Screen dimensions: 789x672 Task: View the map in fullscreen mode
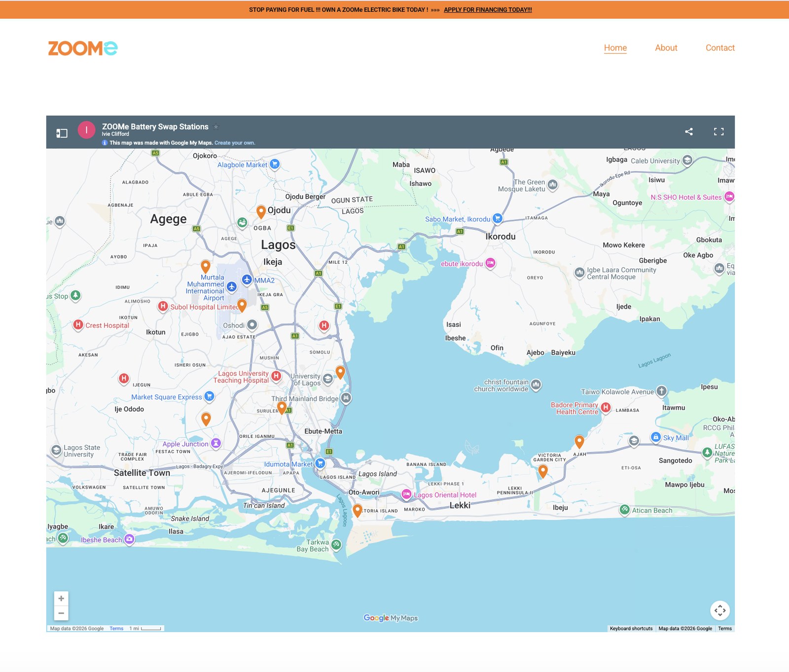pyautogui.click(x=719, y=131)
